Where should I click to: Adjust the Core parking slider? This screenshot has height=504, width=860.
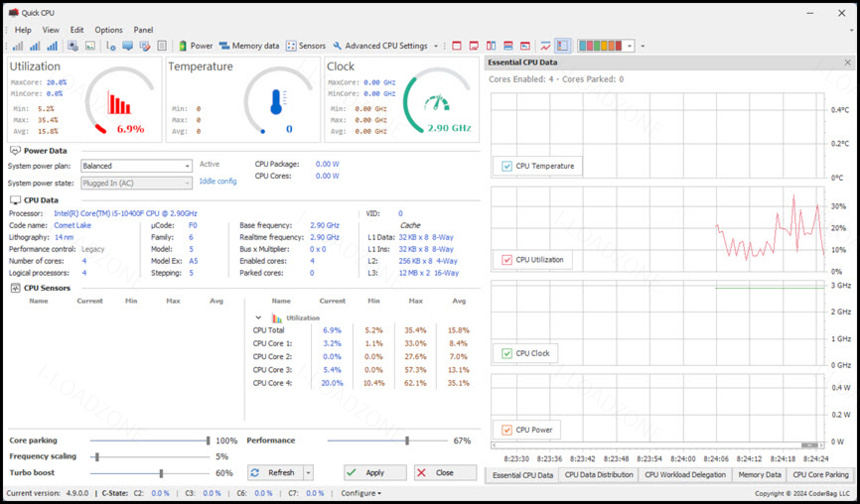[149, 441]
